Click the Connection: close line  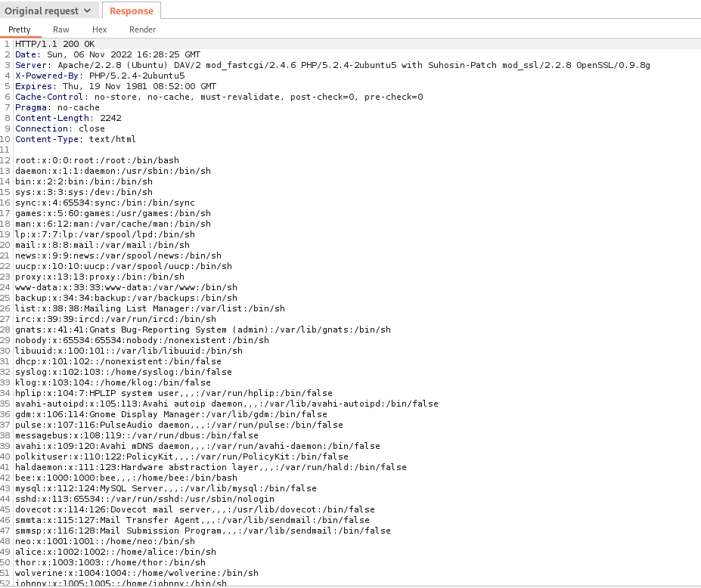60,128
